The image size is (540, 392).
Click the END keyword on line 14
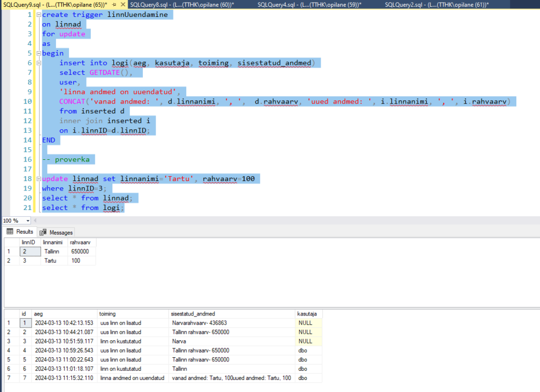click(49, 140)
